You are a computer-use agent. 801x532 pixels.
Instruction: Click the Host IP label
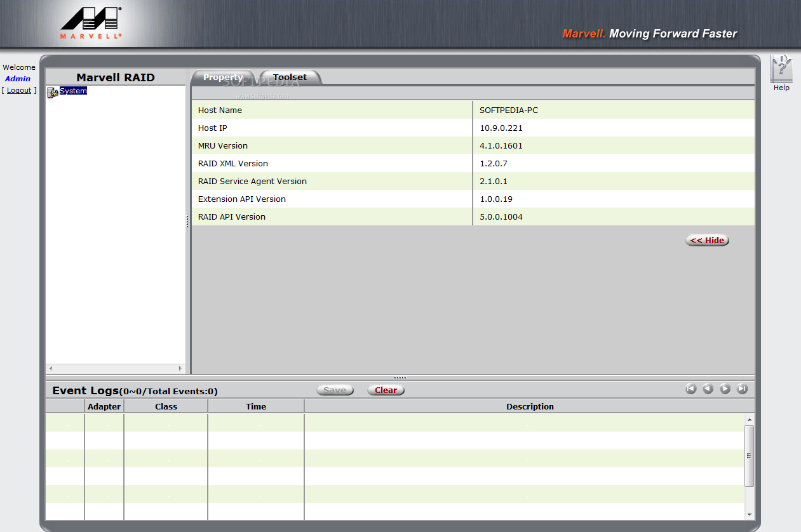(x=213, y=128)
